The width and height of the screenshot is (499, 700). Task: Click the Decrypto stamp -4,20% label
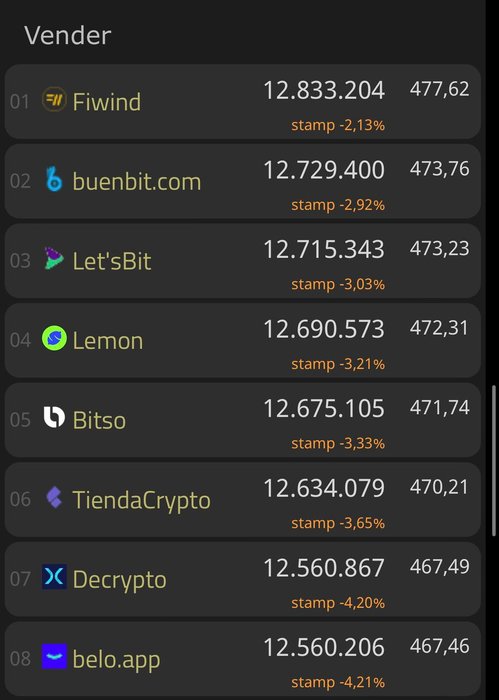(x=338, y=603)
